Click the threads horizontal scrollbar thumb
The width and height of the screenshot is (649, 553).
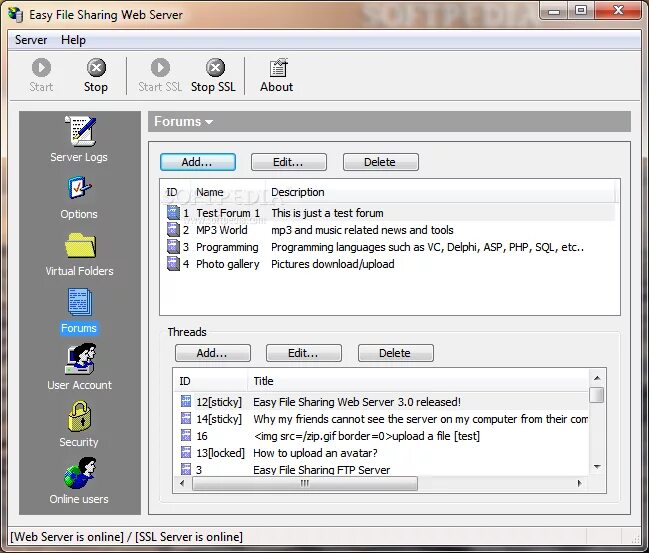(x=305, y=483)
